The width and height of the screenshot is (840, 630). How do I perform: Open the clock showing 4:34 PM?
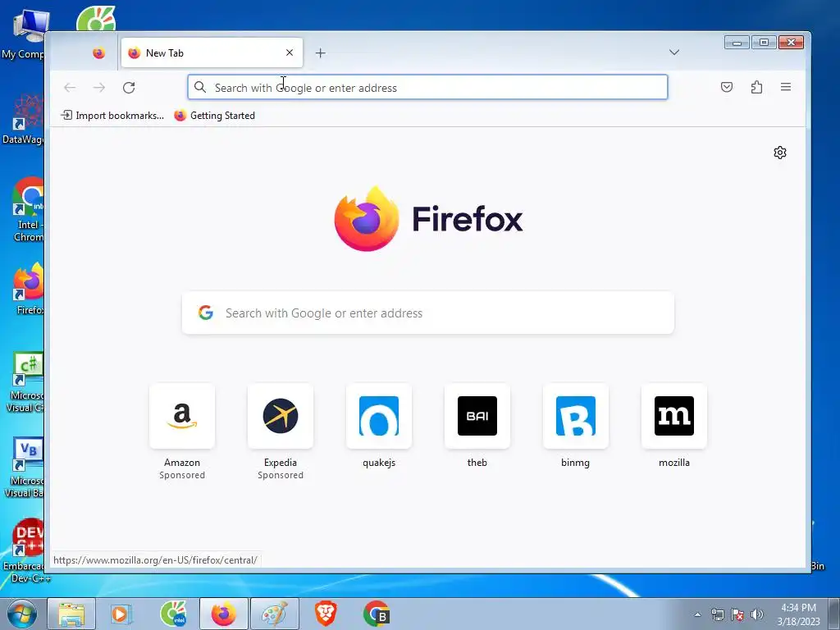[798, 614]
